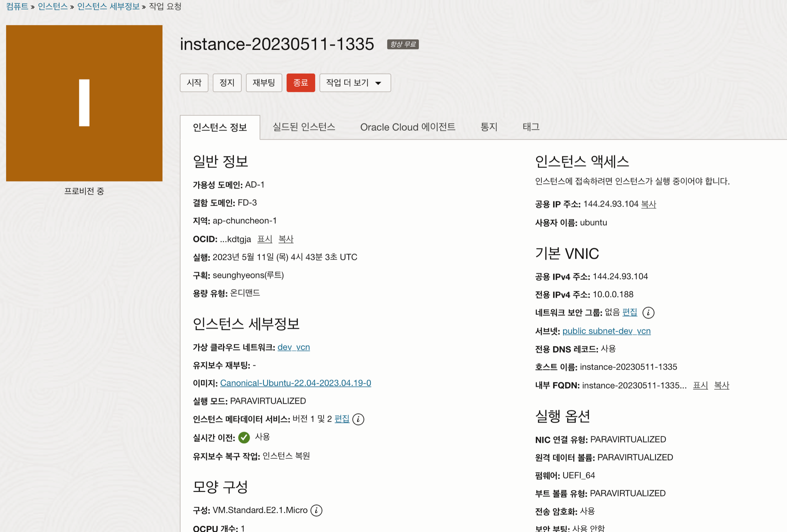This screenshot has height=532, width=787.
Task: Open the Oracle Cloud 에이전트 tab
Action: tap(408, 127)
